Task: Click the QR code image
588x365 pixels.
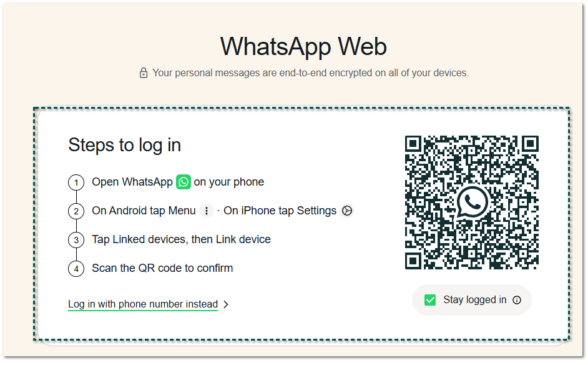Action: point(472,202)
